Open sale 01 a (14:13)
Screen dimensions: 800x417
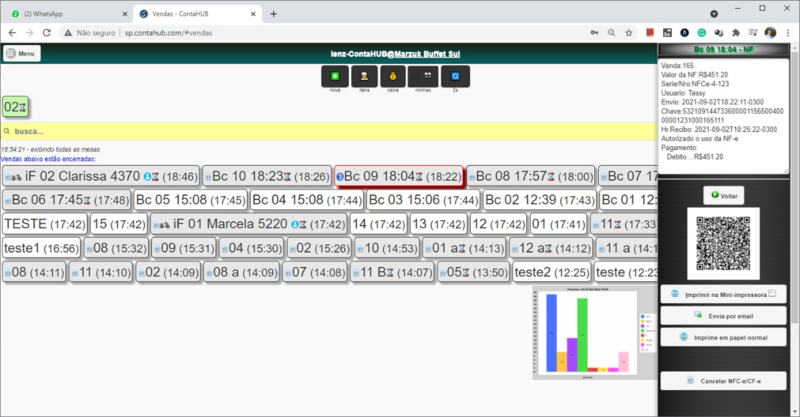coord(464,248)
